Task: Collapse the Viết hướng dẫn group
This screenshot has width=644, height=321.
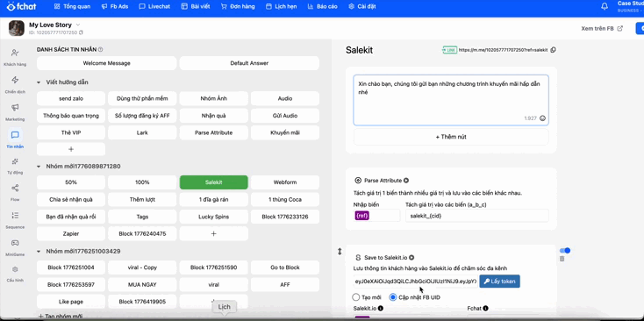Action: tap(39, 82)
